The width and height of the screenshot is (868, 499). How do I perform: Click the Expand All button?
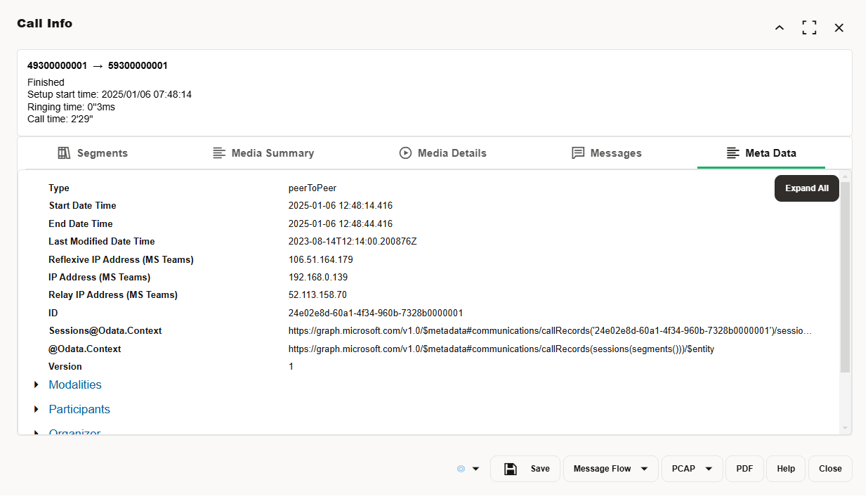click(x=806, y=188)
